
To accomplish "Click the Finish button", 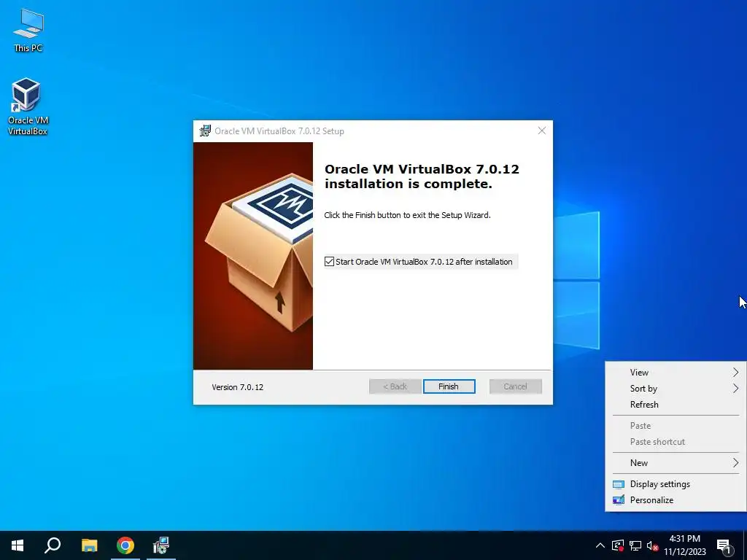I will [449, 386].
